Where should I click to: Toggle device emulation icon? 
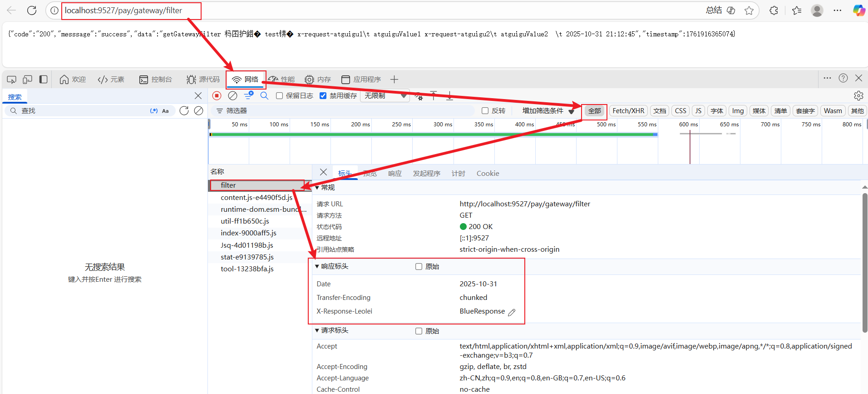28,80
